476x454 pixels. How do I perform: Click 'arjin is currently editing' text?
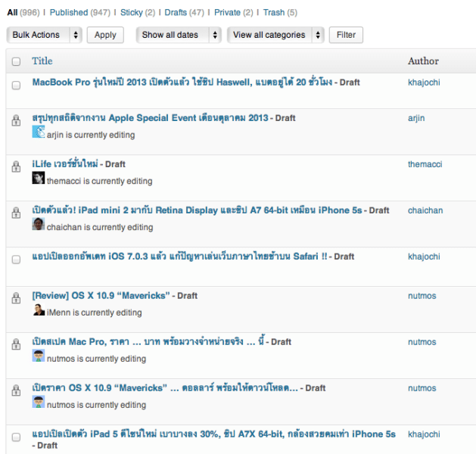(91, 135)
